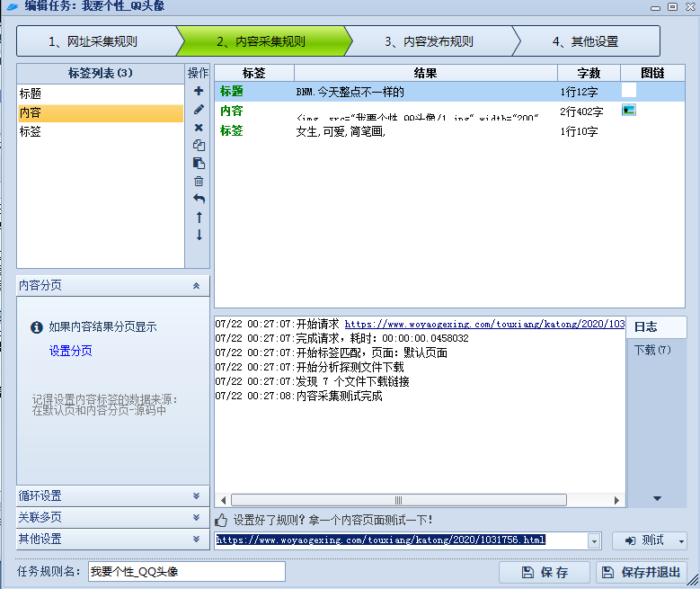Screen dimensions: 700x589
Task: Click the paste tag icon
Action: [x=199, y=163]
